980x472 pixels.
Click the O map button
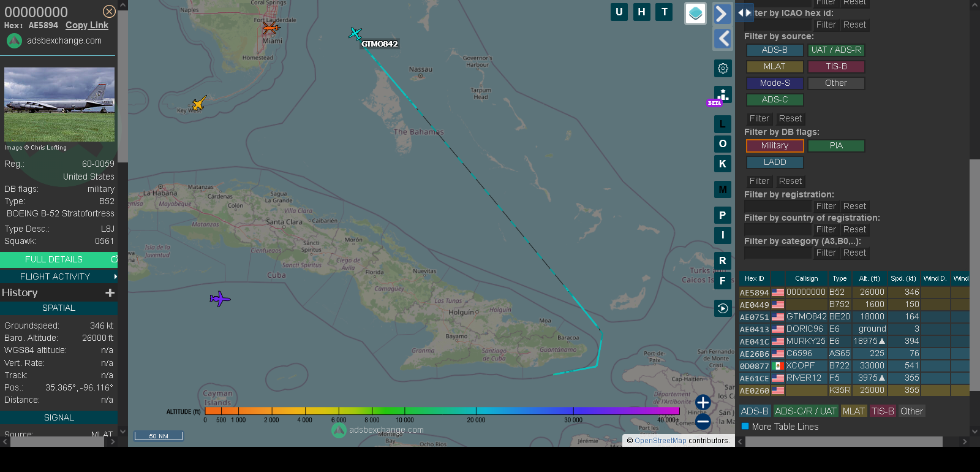click(x=723, y=143)
